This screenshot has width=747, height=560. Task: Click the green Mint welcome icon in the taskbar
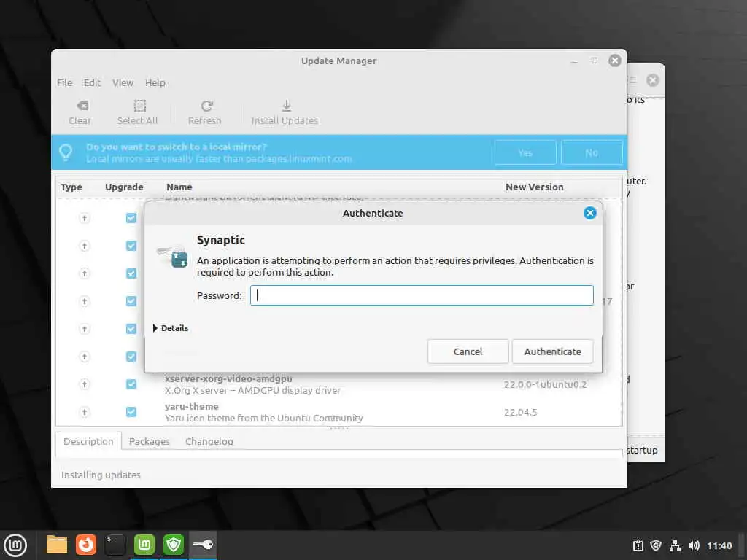pyautogui.click(x=144, y=545)
